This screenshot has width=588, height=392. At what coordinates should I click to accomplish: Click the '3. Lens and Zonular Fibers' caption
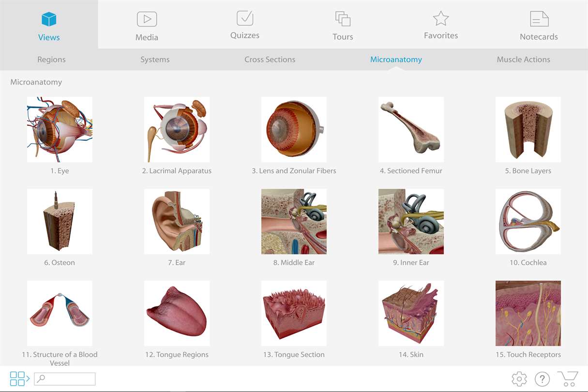(294, 171)
